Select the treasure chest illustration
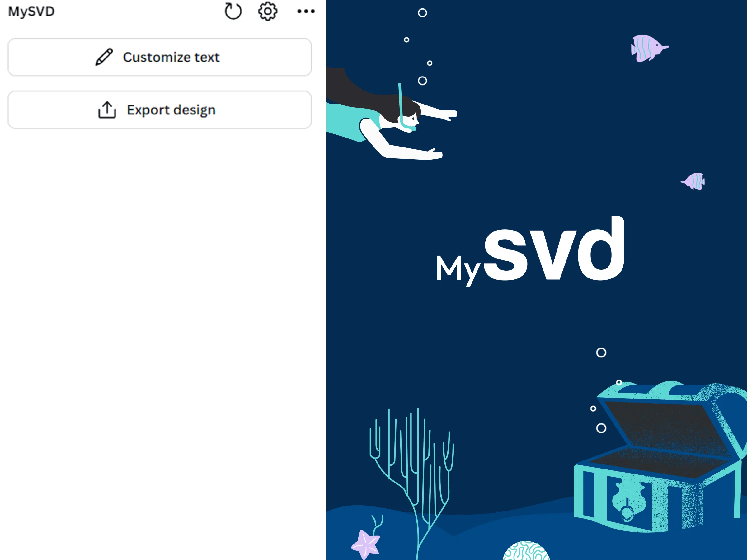Image resolution: width=747 pixels, height=560 pixels. [660, 456]
